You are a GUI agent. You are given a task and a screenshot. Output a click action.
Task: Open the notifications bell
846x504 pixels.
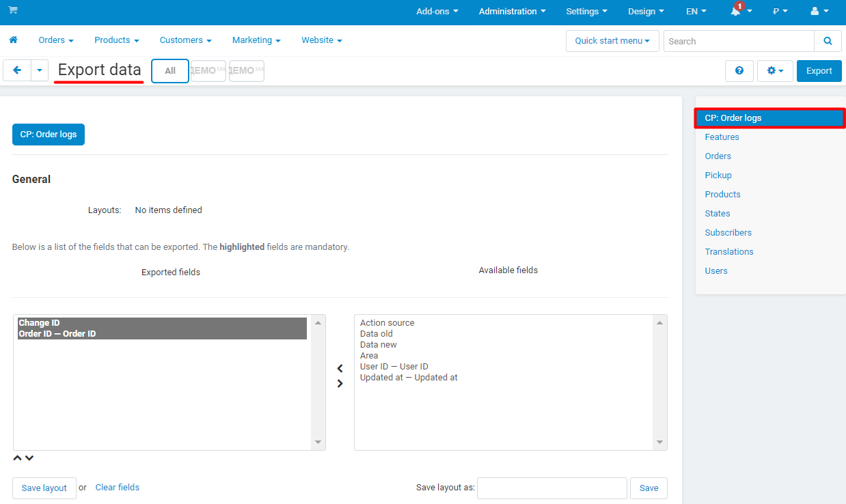point(739,11)
